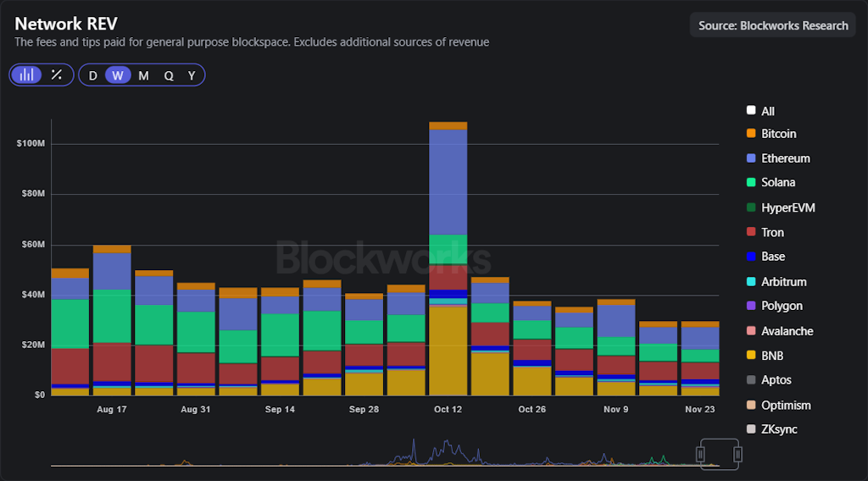Click the Base legend icon

(751, 257)
